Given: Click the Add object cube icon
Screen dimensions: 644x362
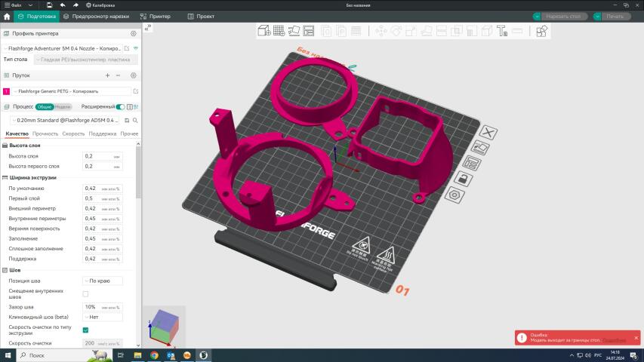Looking at the screenshot, I should pyautogui.click(x=264, y=31).
